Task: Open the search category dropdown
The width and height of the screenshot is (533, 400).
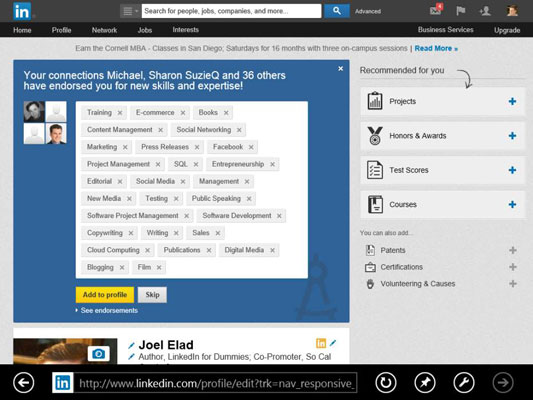Action: [130, 11]
